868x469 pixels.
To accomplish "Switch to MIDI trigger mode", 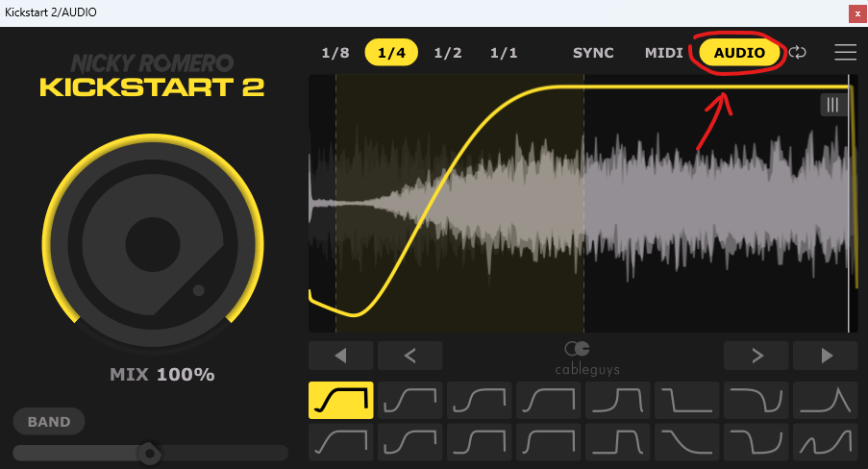I will pyautogui.click(x=663, y=53).
